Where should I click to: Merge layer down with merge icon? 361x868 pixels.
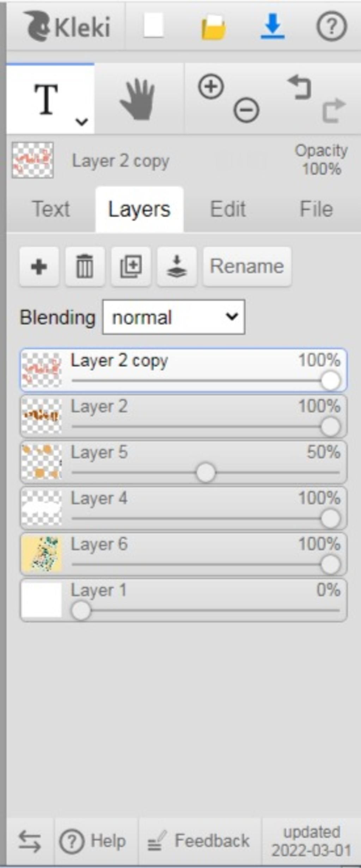point(177,266)
